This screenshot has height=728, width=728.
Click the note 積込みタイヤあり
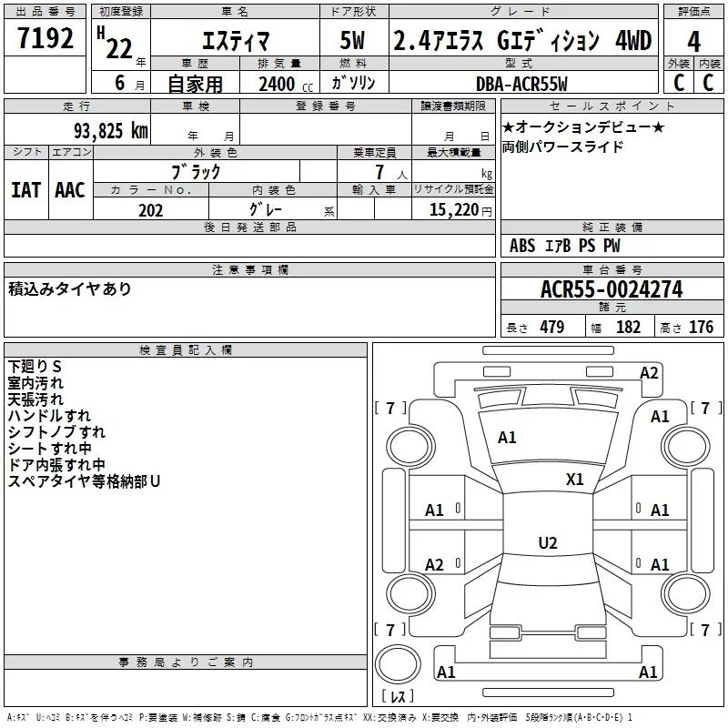click(x=70, y=288)
